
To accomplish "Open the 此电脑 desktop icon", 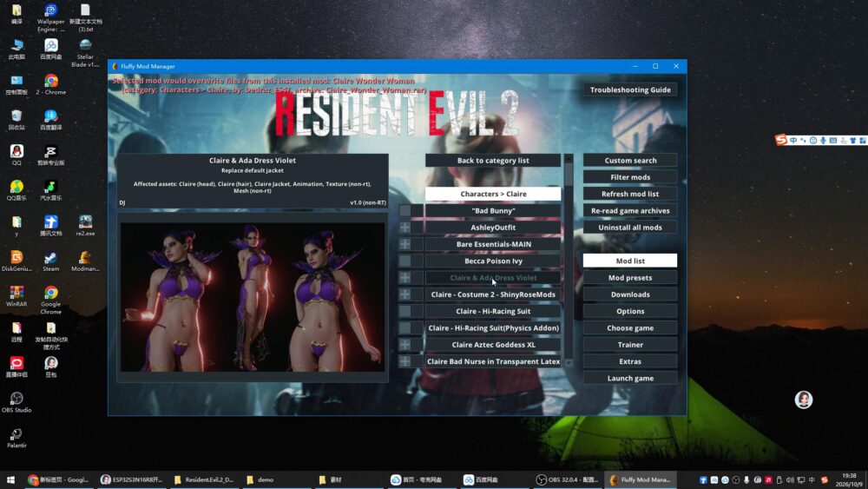I will point(16,49).
